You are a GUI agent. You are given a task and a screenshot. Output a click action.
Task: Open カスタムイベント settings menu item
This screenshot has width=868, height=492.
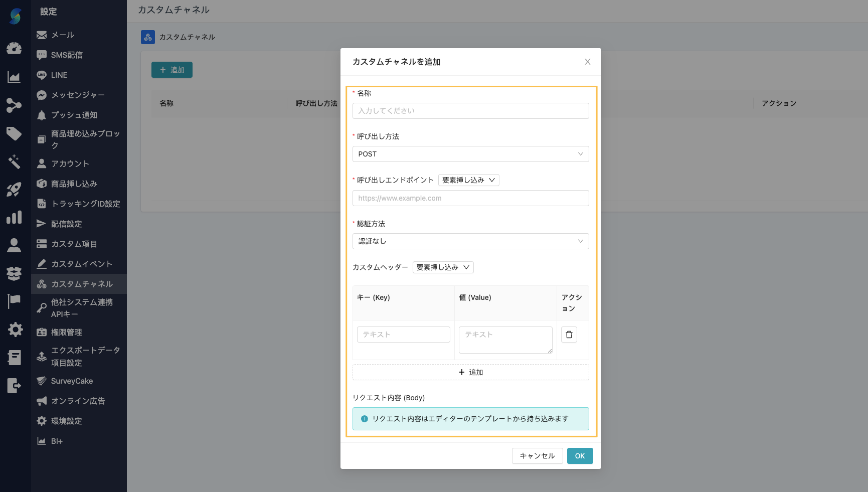(x=81, y=264)
